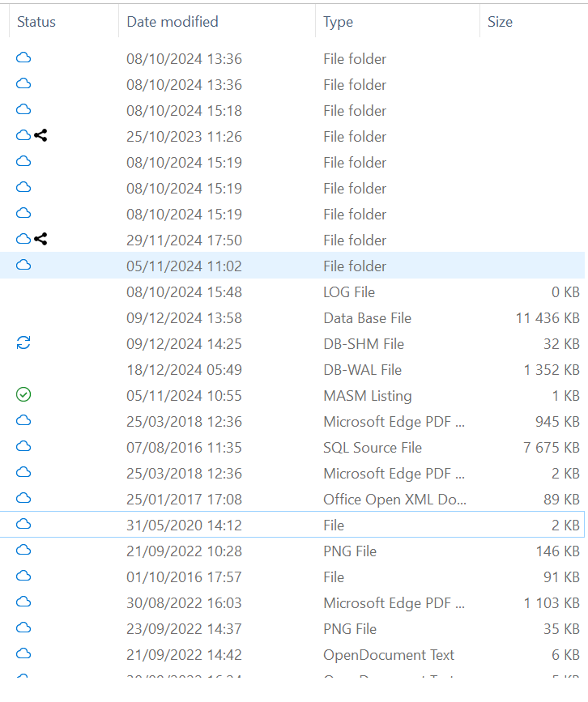The height and width of the screenshot is (702, 588).
Task: Click the share icon on 29/11/2024 folder row
Action: (40, 240)
